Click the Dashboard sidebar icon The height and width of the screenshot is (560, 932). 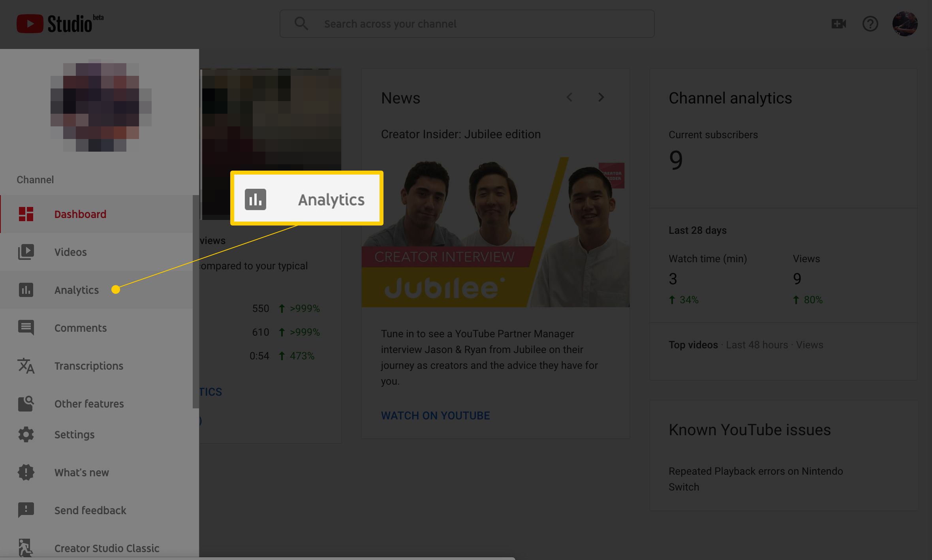point(24,214)
